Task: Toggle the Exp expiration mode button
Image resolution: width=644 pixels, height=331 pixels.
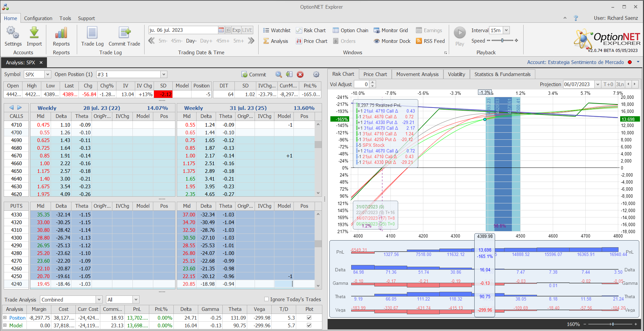Action: [x=236, y=30]
